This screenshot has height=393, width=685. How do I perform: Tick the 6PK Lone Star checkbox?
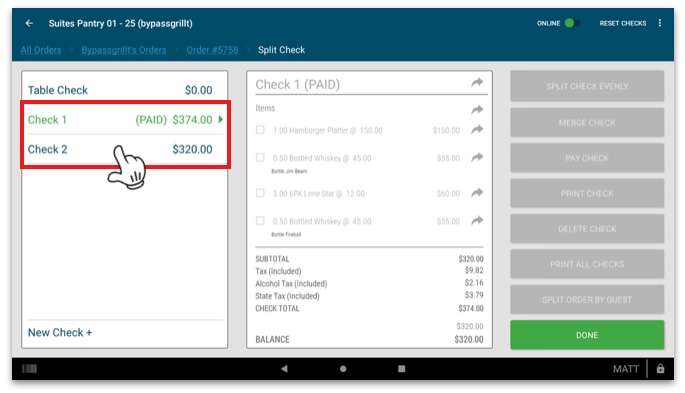260,193
